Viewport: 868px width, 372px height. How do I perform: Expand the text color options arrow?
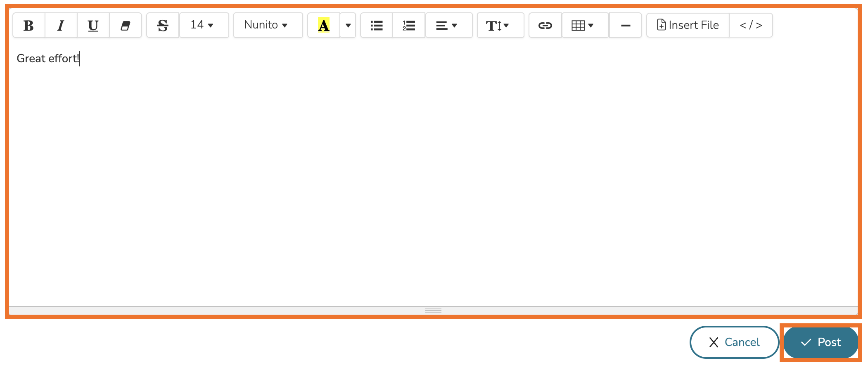pos(348,26)
